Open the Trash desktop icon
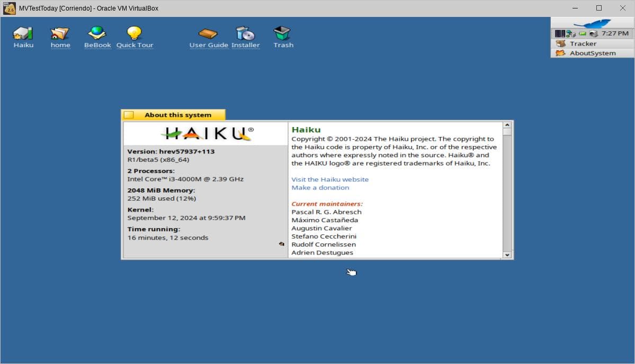 [x=283, y=33]
